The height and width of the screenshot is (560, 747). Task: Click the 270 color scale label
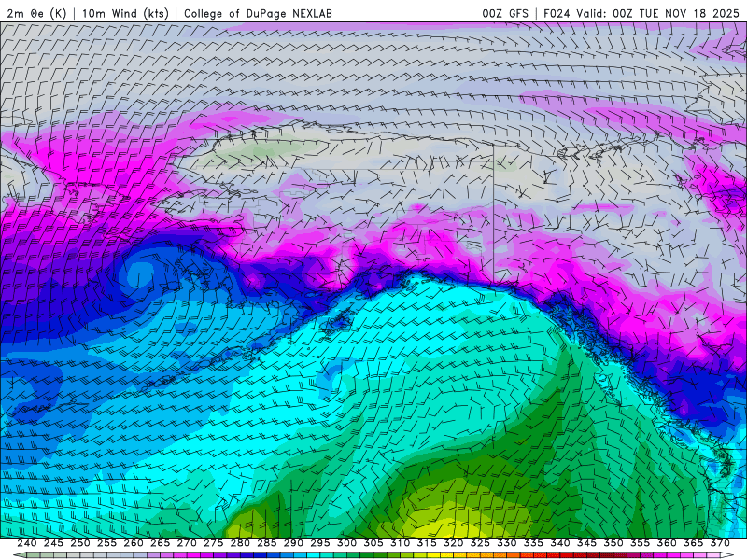point(187,543)
